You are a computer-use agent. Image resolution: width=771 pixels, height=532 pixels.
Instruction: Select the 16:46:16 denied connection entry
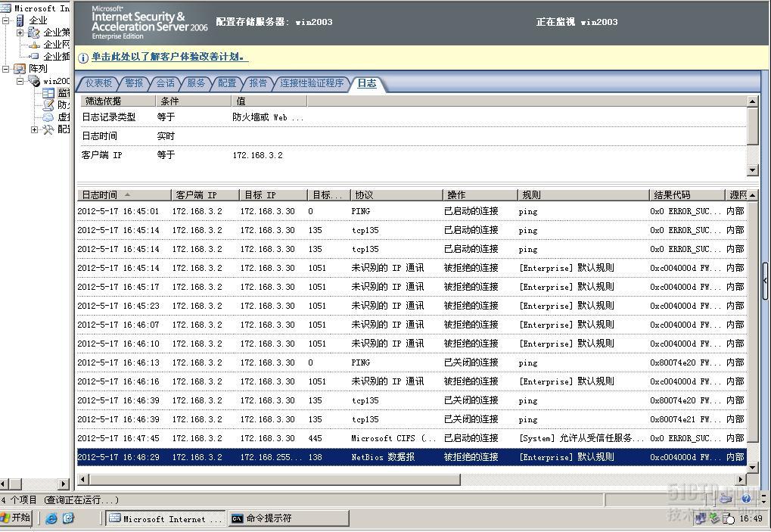click(412, 381)
